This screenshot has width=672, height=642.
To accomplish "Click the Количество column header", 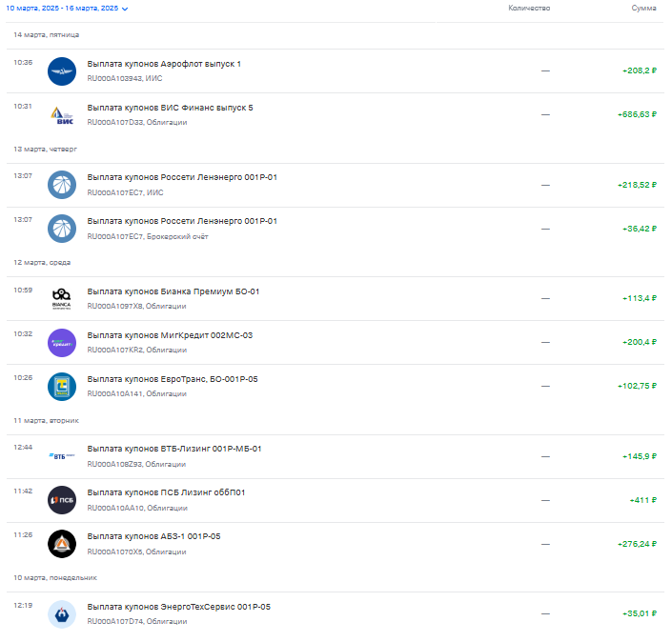I will pyautogui.click(x=529, y=9).
